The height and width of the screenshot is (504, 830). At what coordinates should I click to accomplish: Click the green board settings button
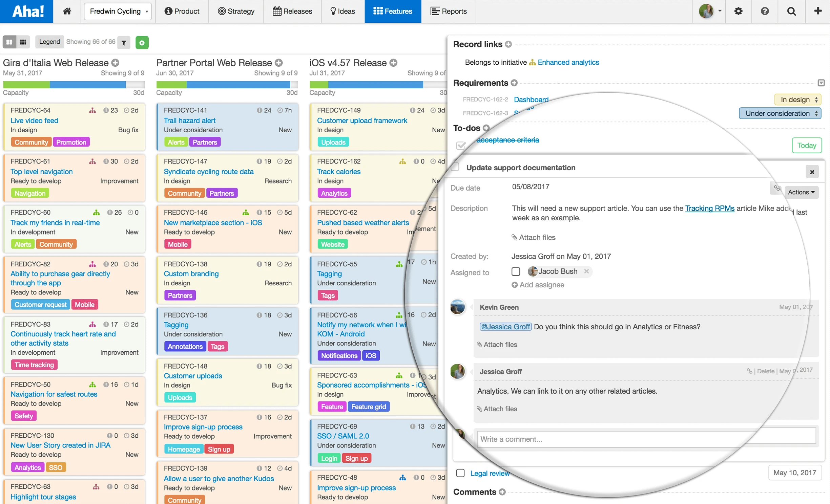point(142,43)
